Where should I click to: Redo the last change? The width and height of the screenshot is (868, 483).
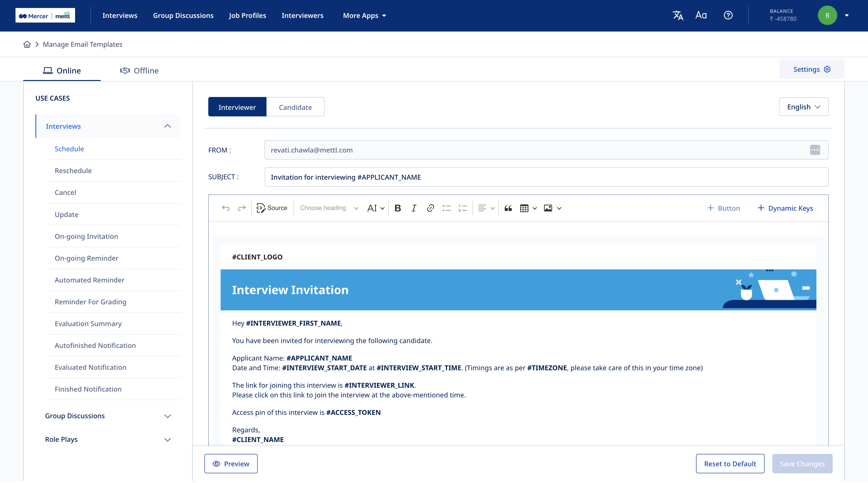242,208
